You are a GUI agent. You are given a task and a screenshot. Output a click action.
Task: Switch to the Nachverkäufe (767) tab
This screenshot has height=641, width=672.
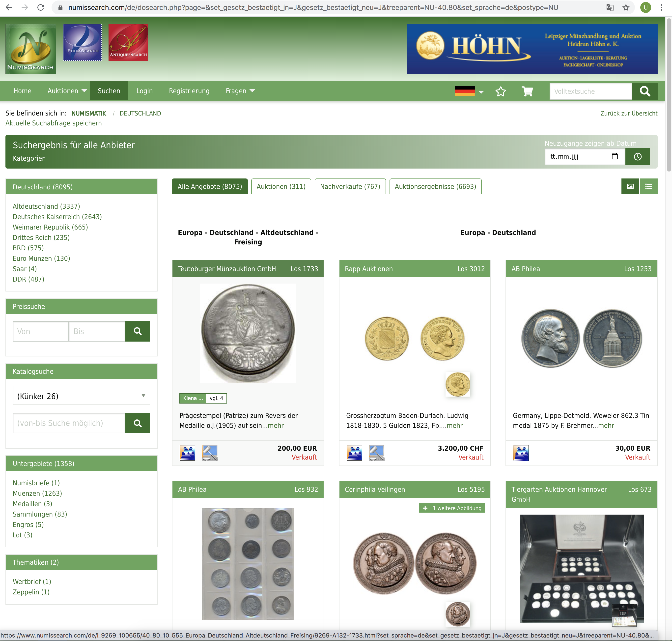coord(350,186)
